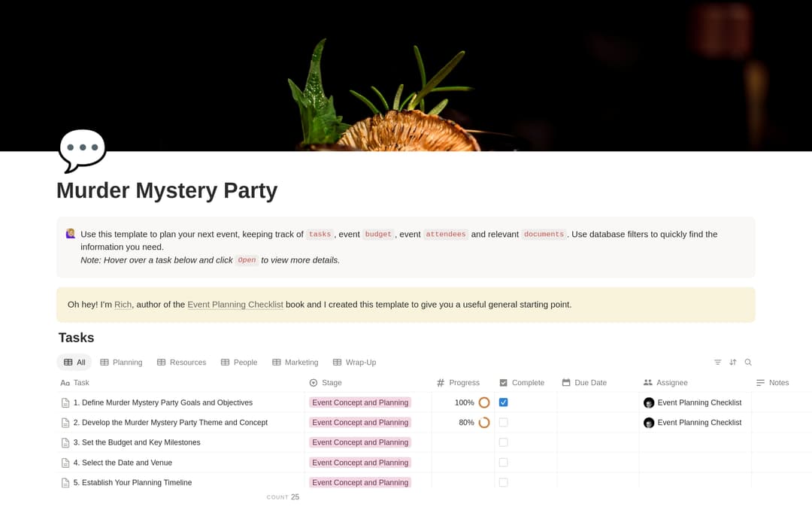Click the Tasks database heading
The height and width of the screenshot is (507, 812).
tap(76, 338)
